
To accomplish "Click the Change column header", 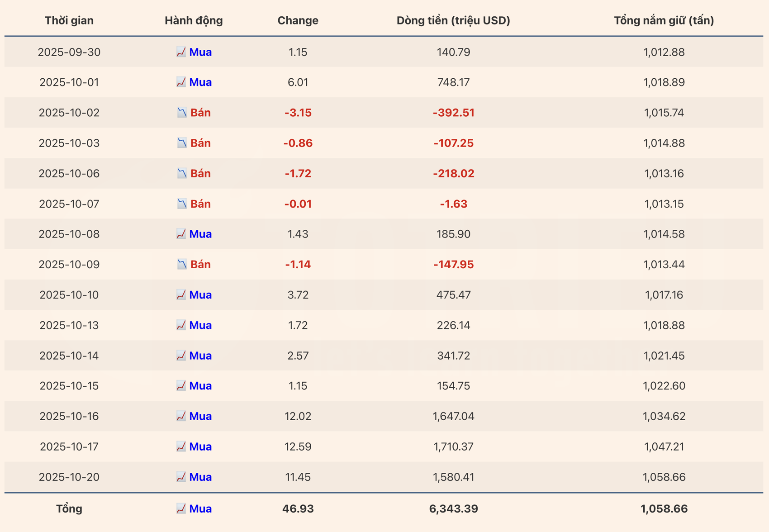I will [x=298, y=20].
